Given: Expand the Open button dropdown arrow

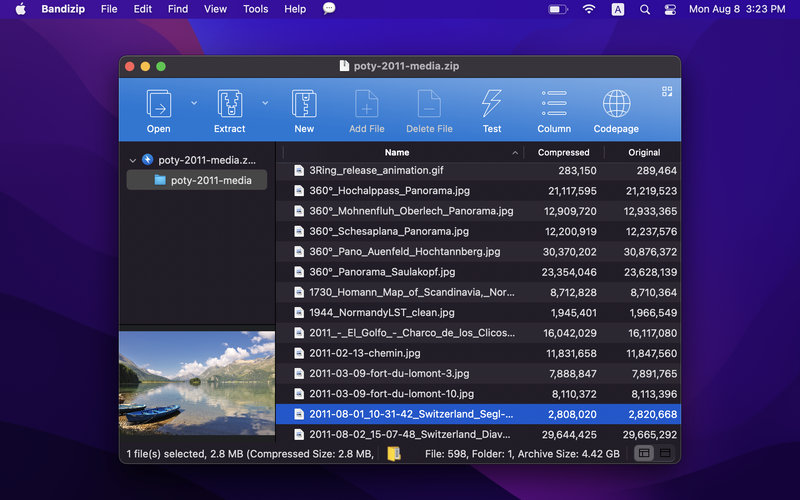Looking at the screenshot, I should [x=193, y=102].
